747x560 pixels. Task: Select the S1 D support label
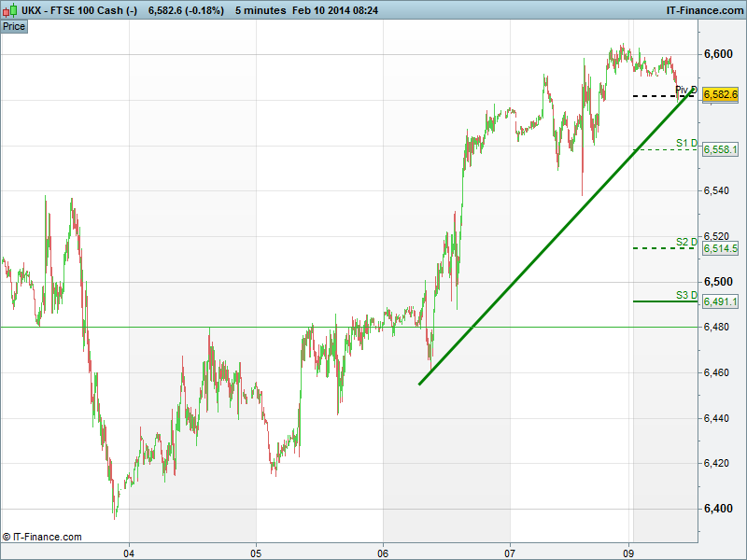pos(686,143)
